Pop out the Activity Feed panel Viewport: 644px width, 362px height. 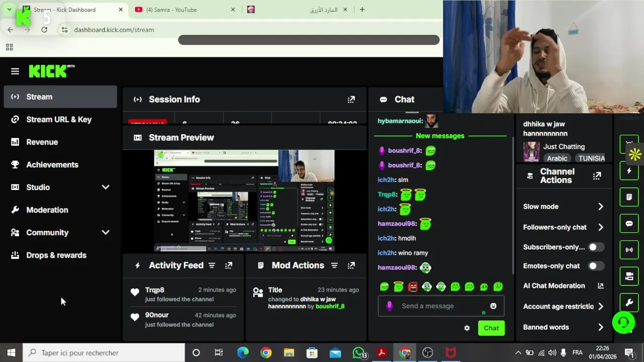coord(228,265)
